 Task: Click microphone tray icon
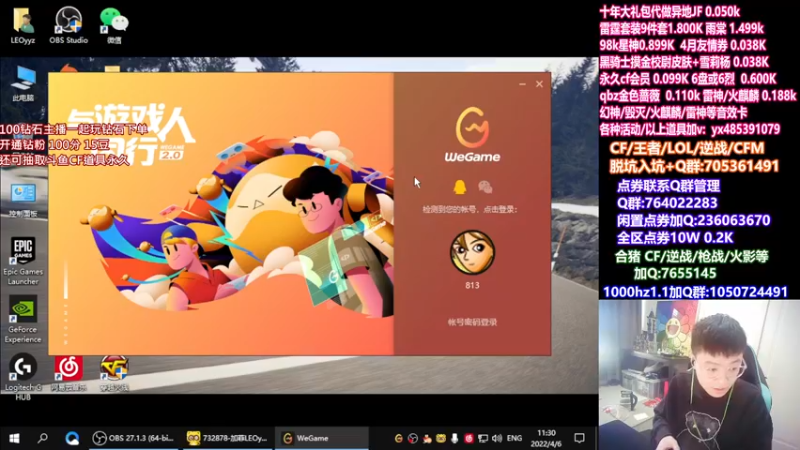pyautogui.click(x=454, y=438)
